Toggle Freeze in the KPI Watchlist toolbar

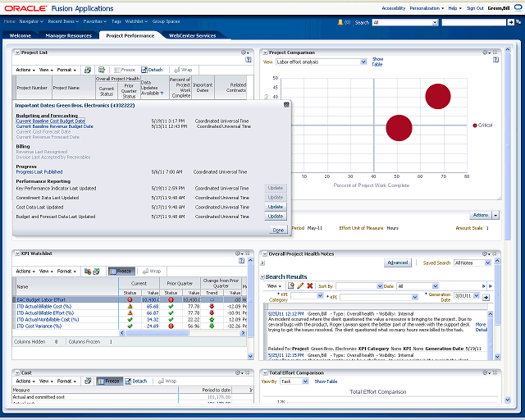tap(120, 271)
